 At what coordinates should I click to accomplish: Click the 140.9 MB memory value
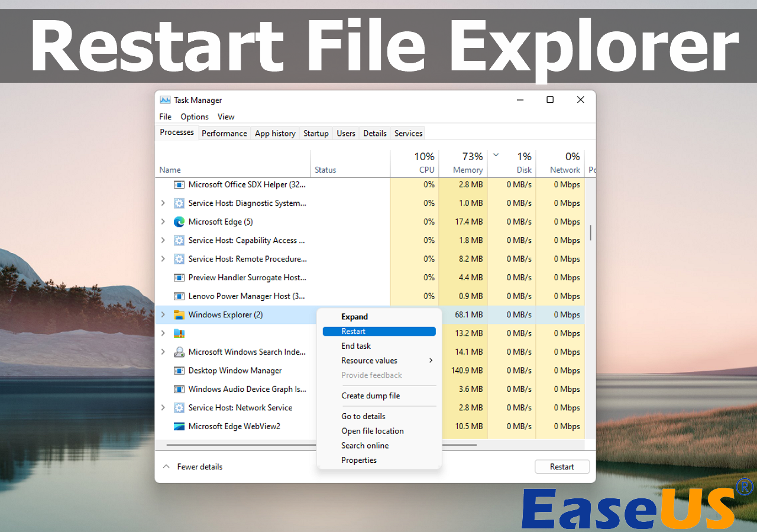467,371
